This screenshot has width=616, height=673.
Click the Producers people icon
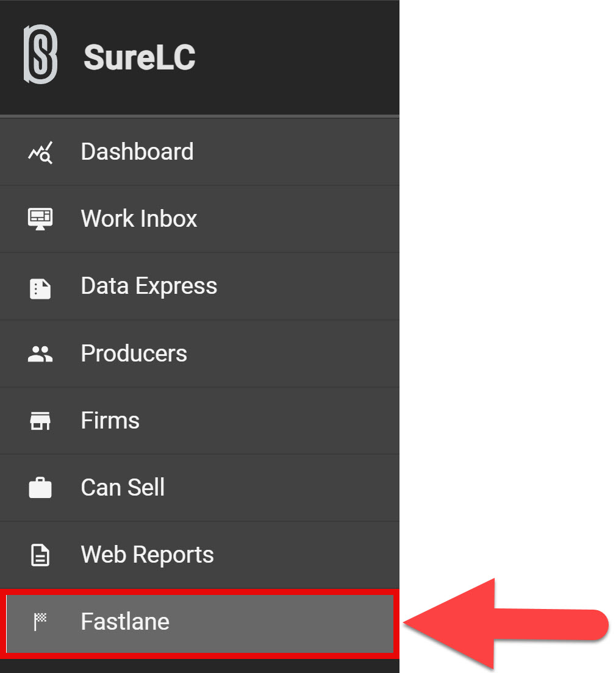pyautogui.click(x=40, y=354)
